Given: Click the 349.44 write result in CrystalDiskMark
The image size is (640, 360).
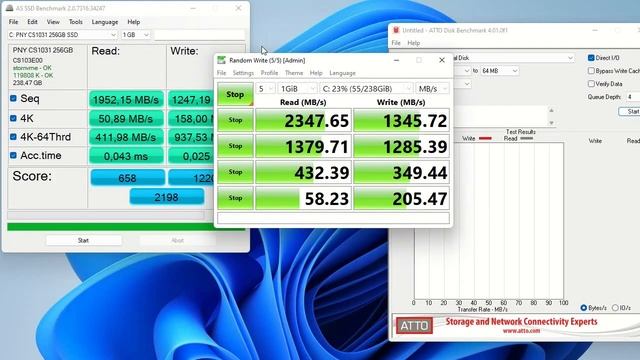Looking at the screenshot, I should pos(401,172).
